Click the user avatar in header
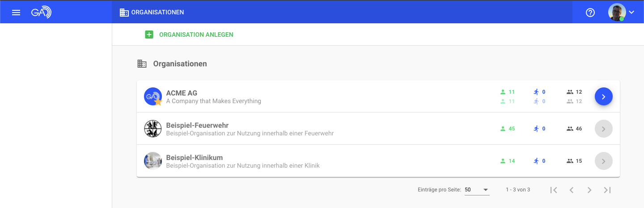Image resolution: width=644 pixels, height=208 pixels. click(617, 12)
